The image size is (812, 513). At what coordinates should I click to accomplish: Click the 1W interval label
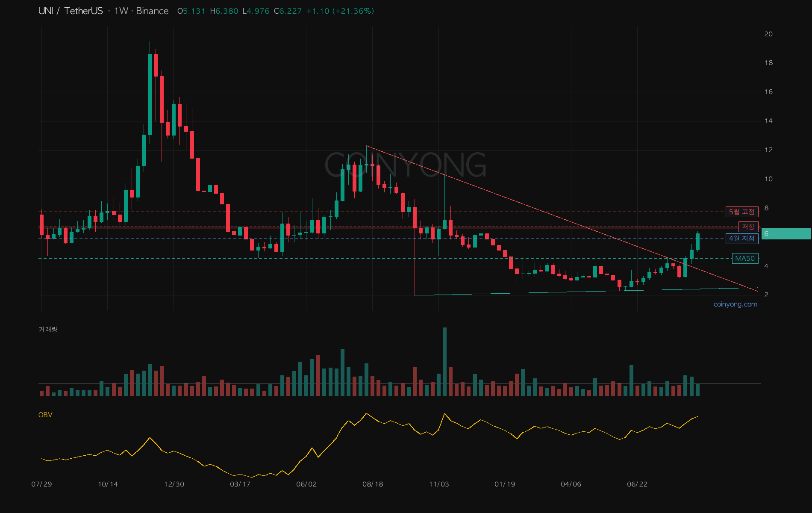(x=121, y=11)
